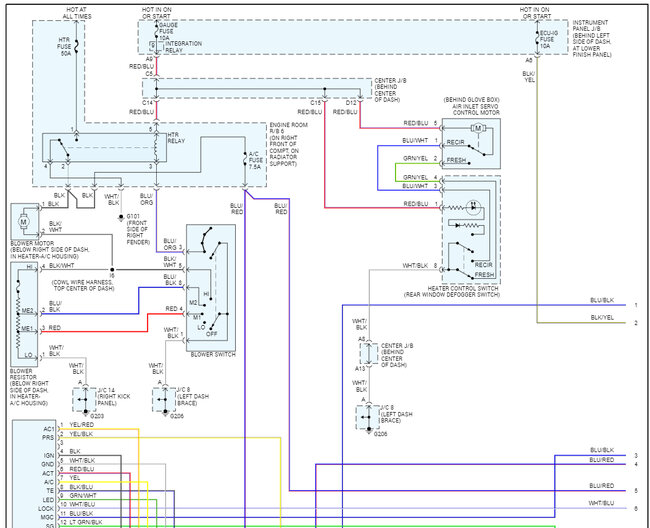Select the 'BLOWER SWITCH' caption
This screenshot has width=650, height=528.
[213, 354]
